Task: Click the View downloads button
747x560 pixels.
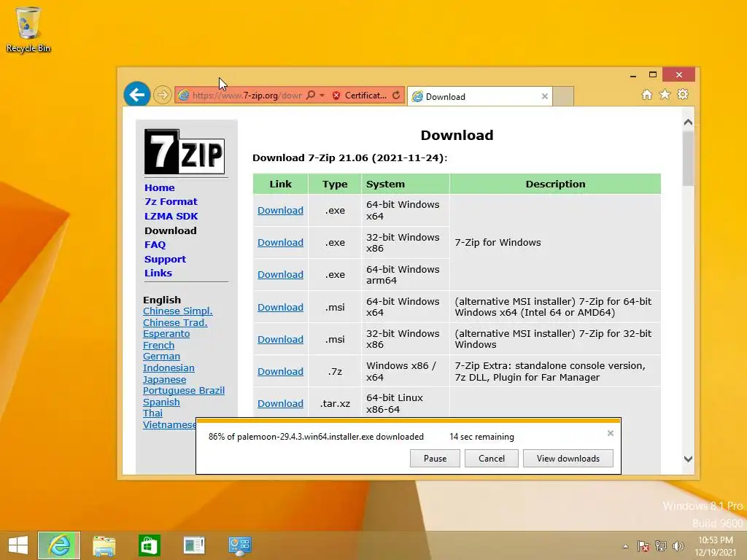Action: (568, 458)
